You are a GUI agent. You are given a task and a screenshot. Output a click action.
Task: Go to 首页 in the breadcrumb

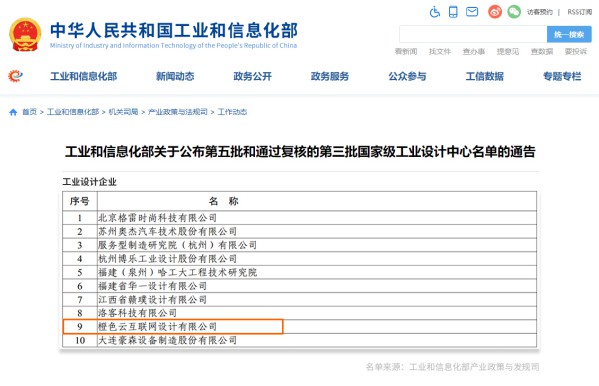pyautogui.click(x=29, y=112)
